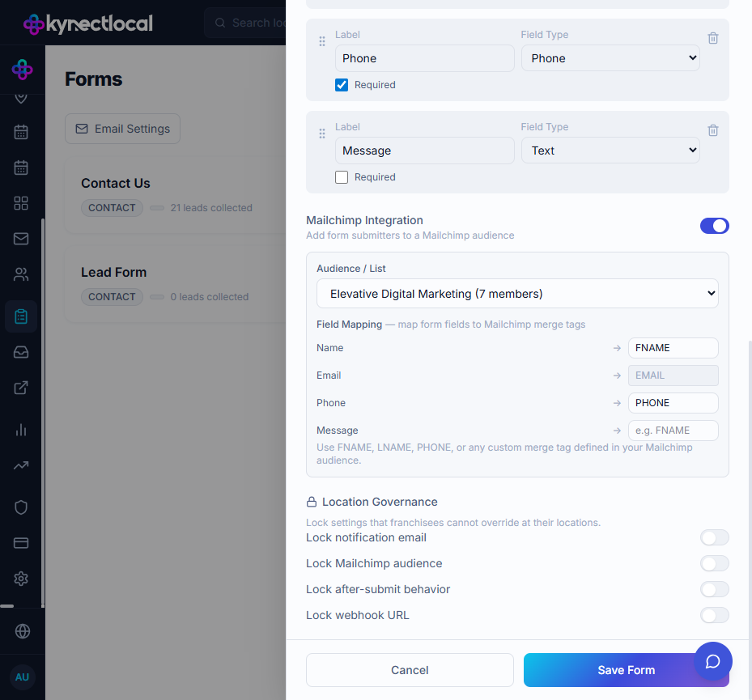Open the external link icon in sidebar
The height and width of the screenshot is (700, 752).
21,388
